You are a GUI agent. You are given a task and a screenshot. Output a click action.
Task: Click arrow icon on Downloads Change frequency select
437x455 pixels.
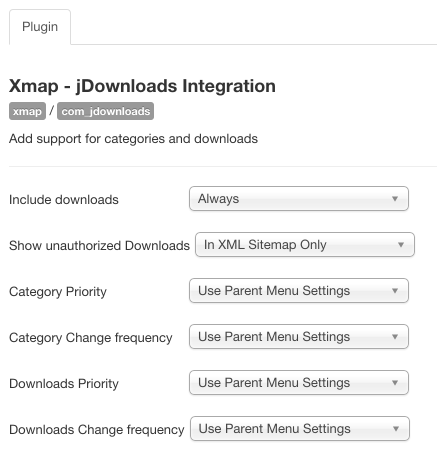396,429
